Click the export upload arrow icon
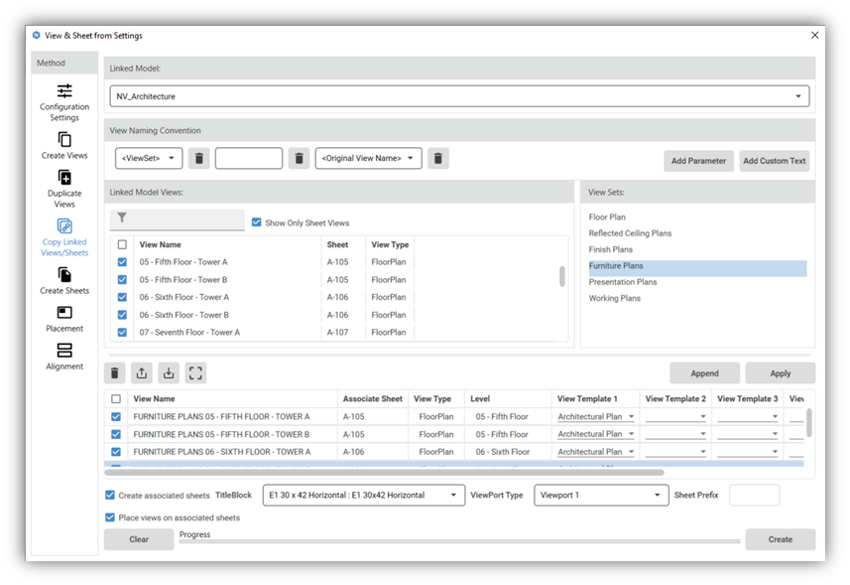The height and width of the screenshot is (585, 850). point(141,373)
